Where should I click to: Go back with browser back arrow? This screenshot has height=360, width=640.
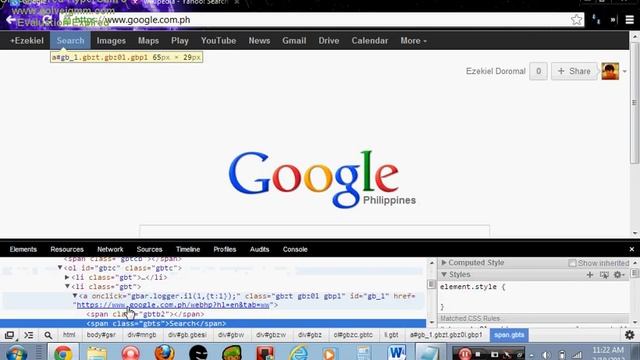coord(10,20)
